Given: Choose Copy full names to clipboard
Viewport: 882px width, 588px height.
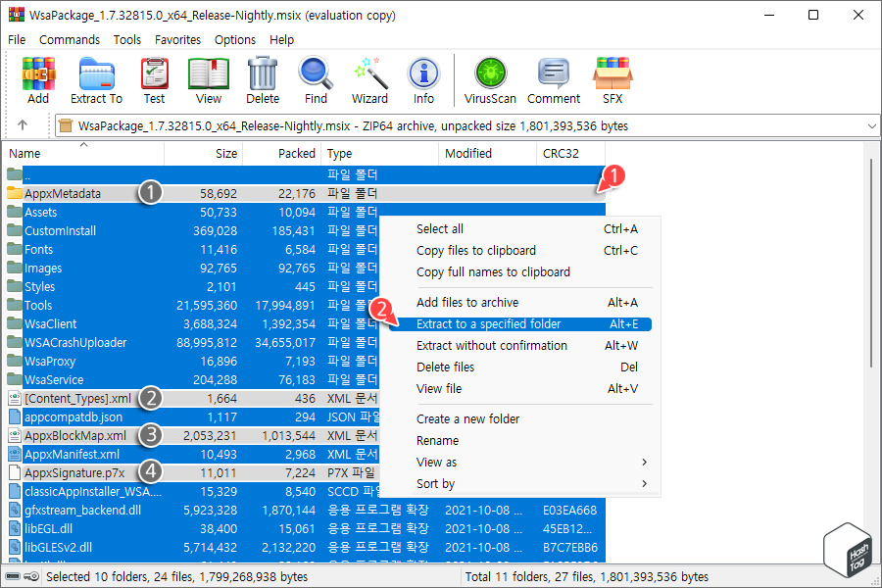Looking at the screenshot, I should tap(520, 271).
